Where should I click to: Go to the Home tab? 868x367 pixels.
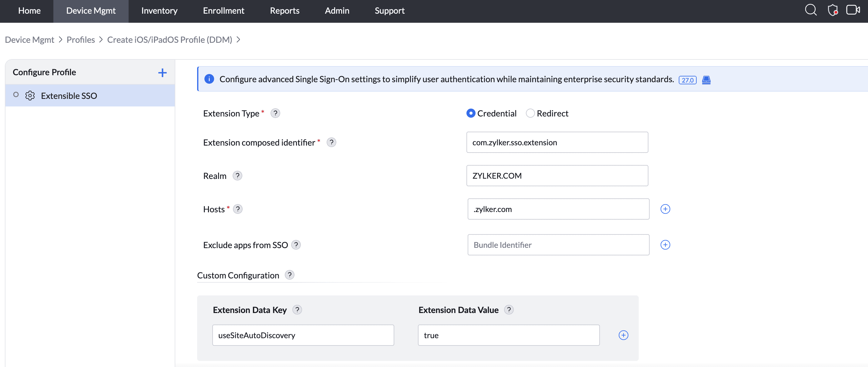coord(29,11)
